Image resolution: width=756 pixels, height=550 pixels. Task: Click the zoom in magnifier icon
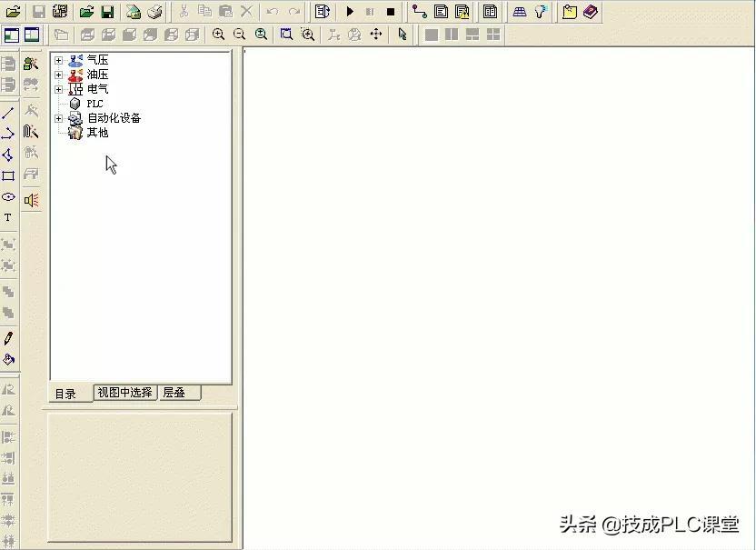tap(219, 35)
